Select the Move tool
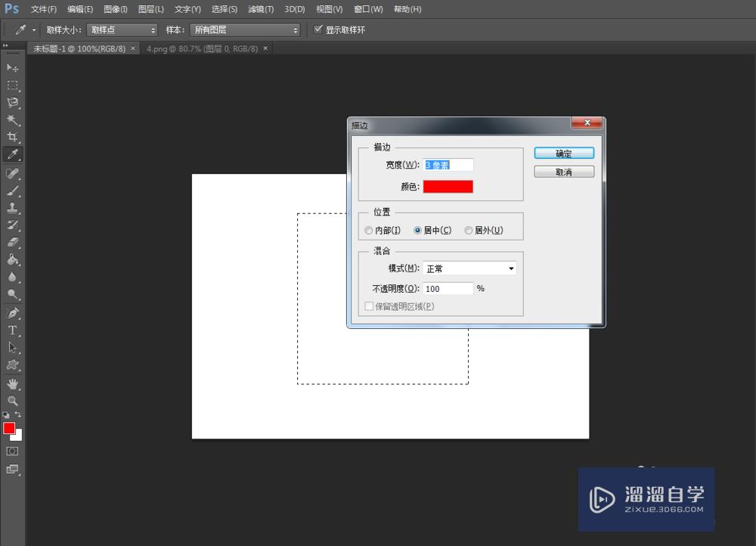 click(13, 68)
